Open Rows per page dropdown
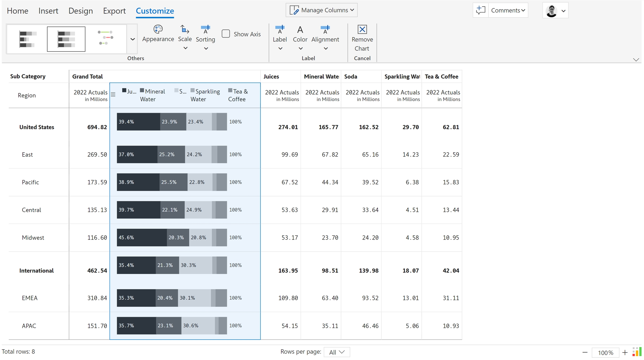This screenshot has width=644, height=360. [x=337, y=352]
